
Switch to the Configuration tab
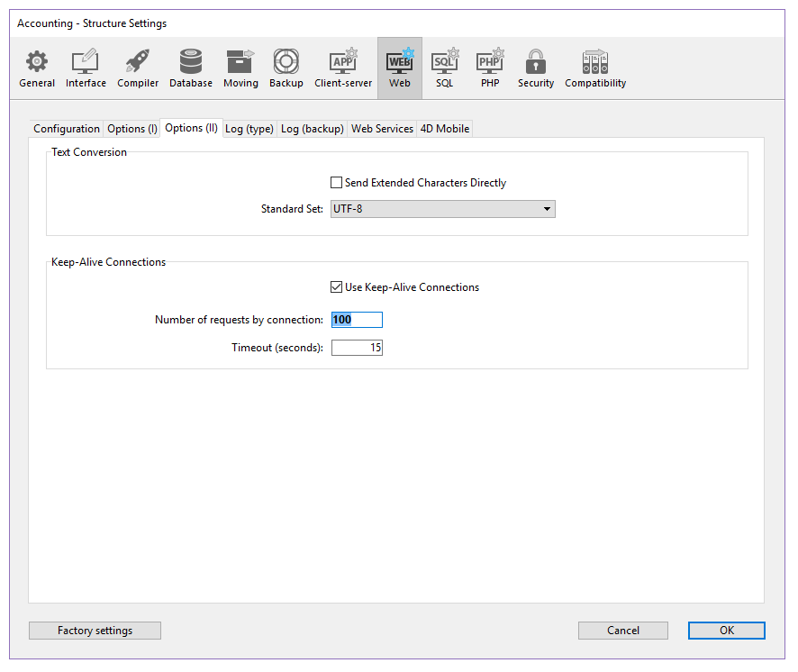(67, 129)
